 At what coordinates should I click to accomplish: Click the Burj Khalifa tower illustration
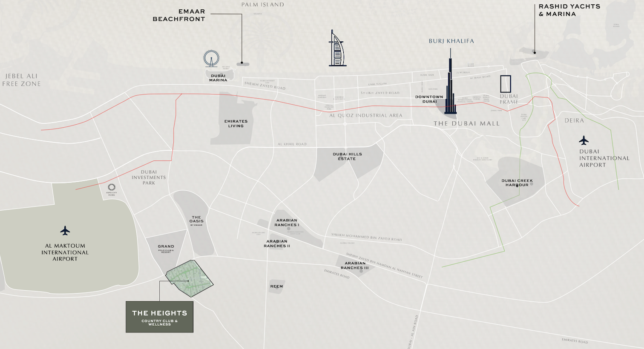450,81
